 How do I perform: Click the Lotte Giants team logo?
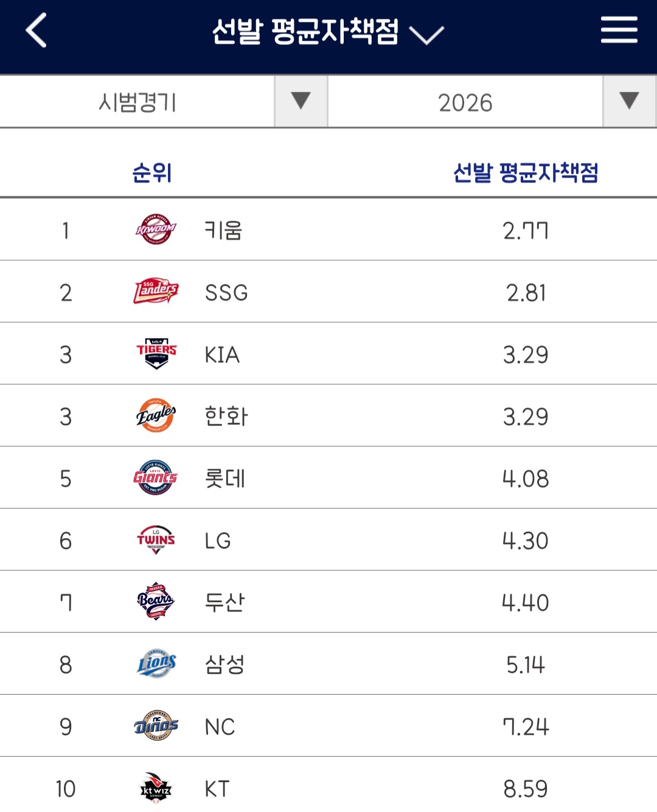156,478
